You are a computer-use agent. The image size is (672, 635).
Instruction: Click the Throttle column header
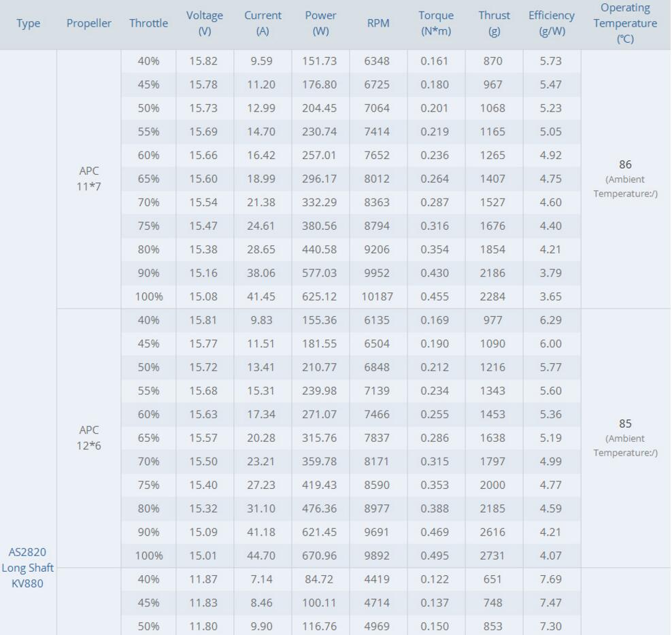point(148,24)
